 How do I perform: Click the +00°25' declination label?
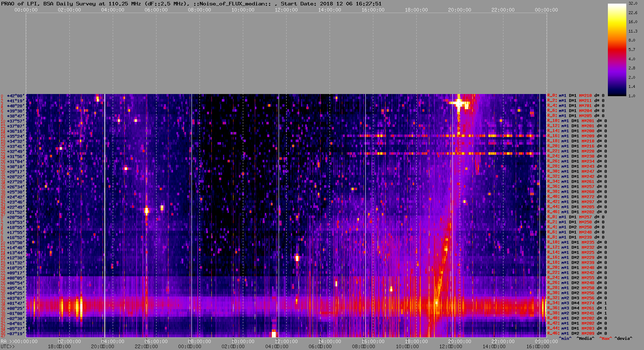point(16,308)
